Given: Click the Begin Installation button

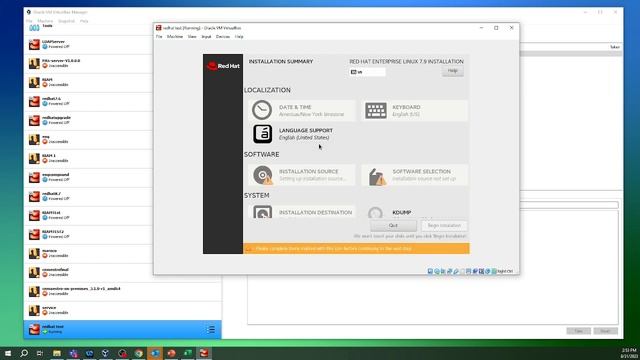Looking at the screenshot, I should pos(444,225).
